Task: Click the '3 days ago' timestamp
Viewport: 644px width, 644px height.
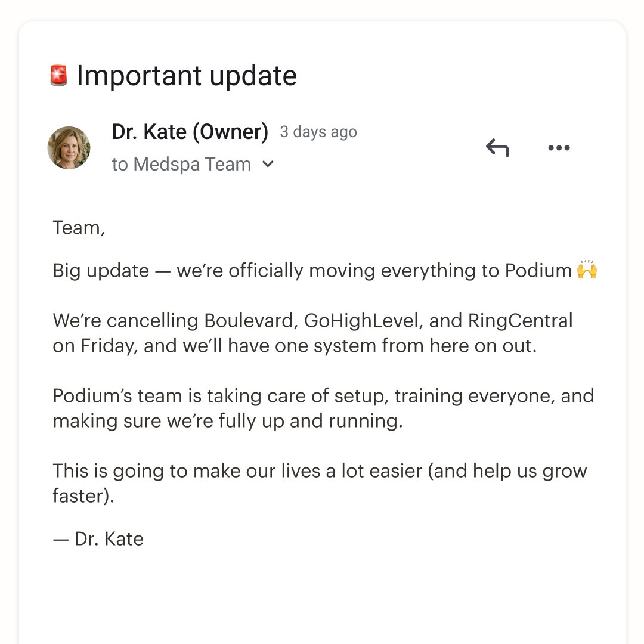Action: [318, 132]
